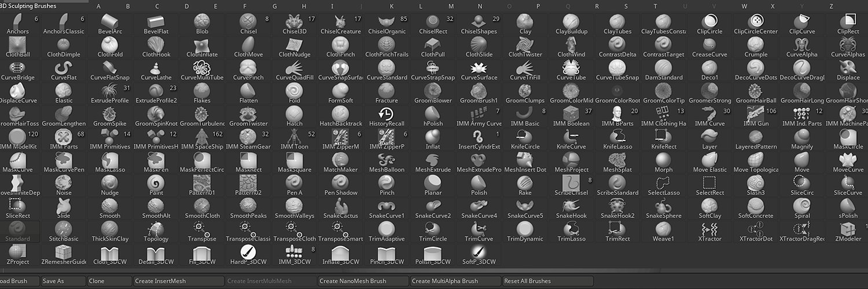Choose the DamStandard brush
Screen dimensions: 868x289
(x=664, y=71)
